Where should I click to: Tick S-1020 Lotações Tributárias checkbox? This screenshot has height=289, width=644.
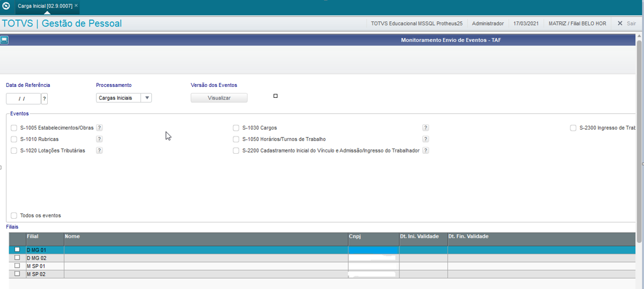tap(14, 150)
